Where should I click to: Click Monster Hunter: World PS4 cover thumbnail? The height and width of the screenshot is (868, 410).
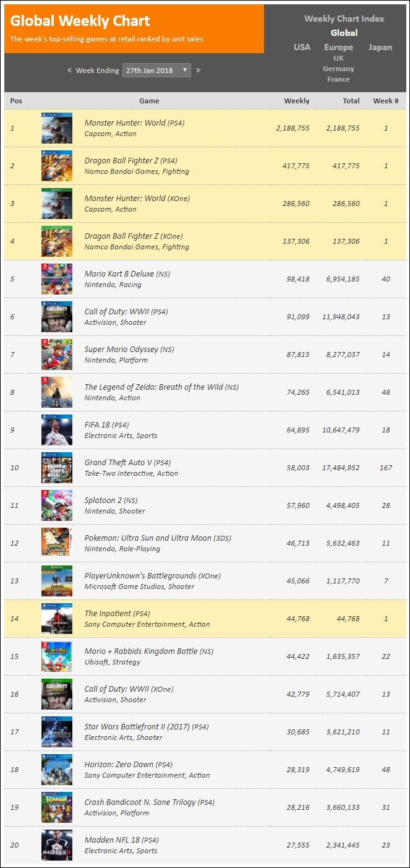[57, 128]
